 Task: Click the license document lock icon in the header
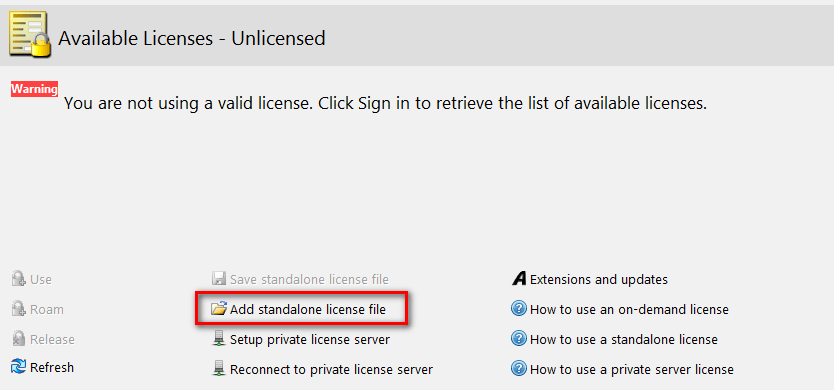point(30,35)
